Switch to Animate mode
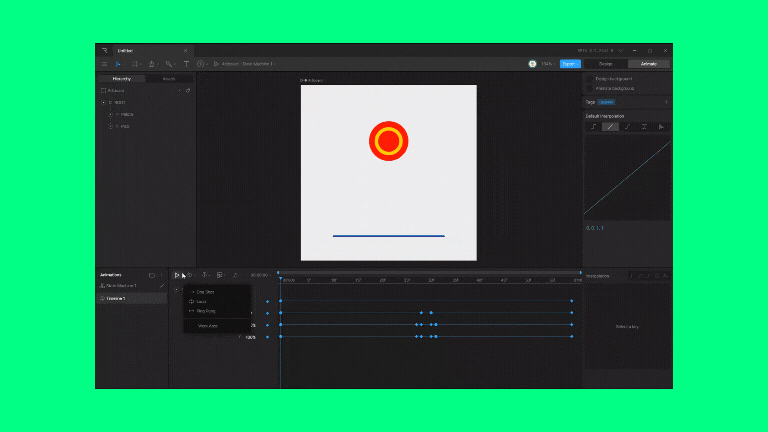 tap(648, 64)
